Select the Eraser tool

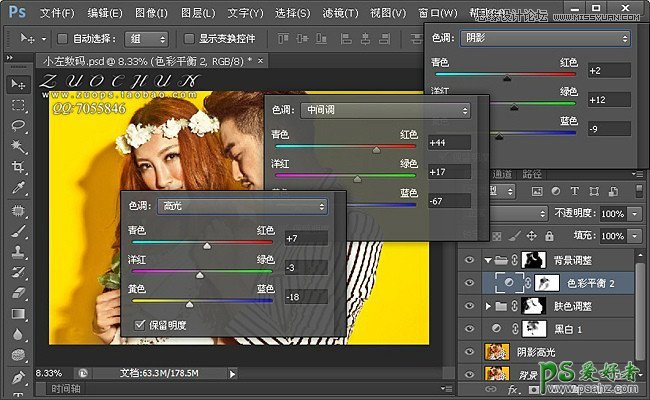[x=18, y=293]
